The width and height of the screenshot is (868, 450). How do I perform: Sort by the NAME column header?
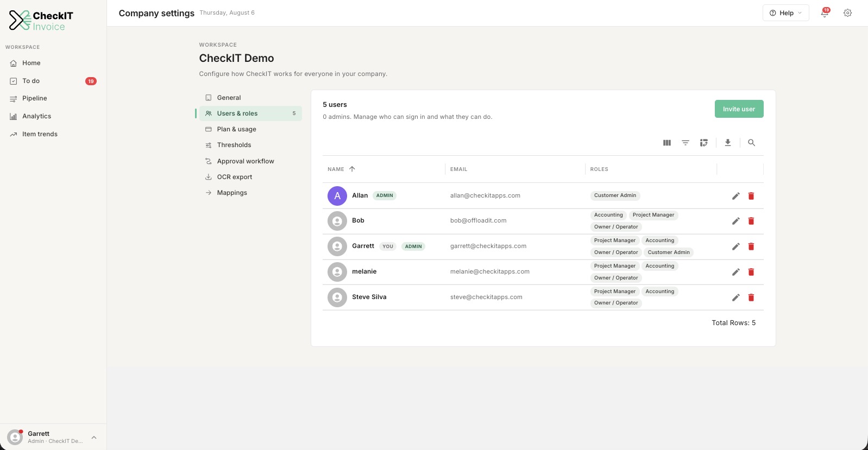336,169
